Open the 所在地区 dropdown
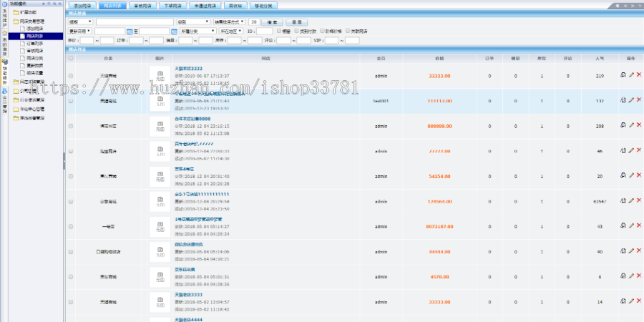Screen dimensions: 644x322 tap(231, 31)
